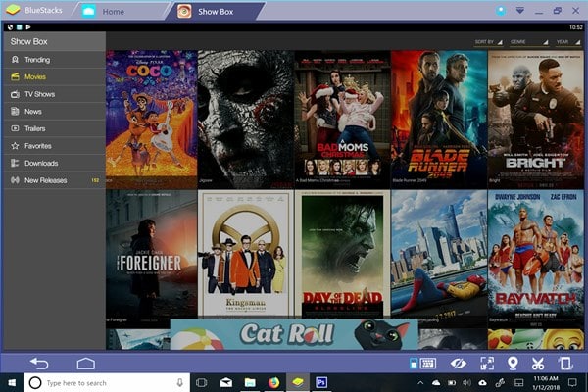Click the Cortana microphone icon
The width and height of the screenshot is (588, 392).
[180, 382]
